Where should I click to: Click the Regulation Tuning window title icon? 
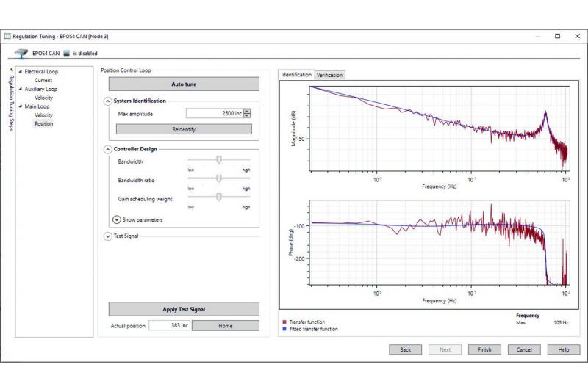[8, 36]
